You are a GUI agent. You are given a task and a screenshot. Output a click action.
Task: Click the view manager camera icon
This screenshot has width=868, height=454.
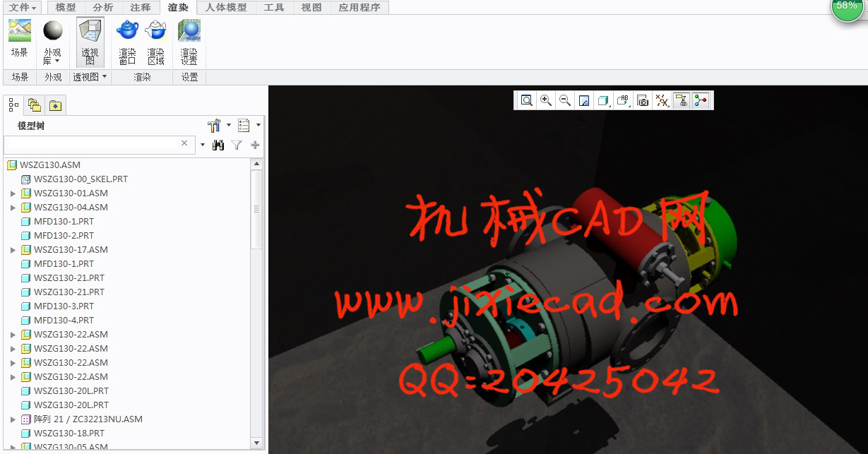(642, 101)
